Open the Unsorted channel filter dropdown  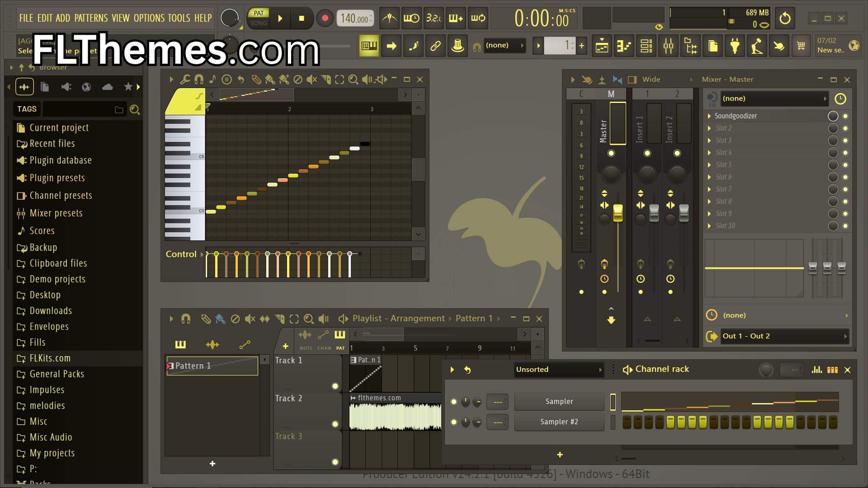pos(559,370)
